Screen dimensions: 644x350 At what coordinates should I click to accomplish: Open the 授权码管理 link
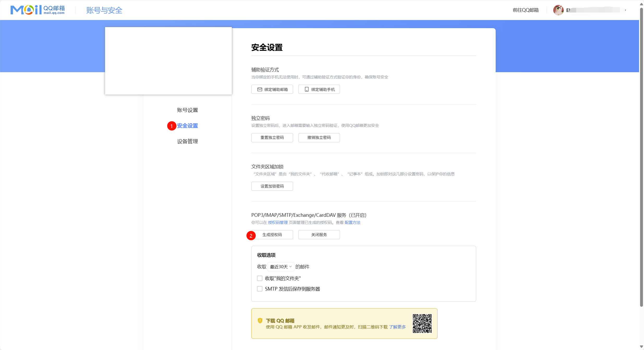coord(278,222)
